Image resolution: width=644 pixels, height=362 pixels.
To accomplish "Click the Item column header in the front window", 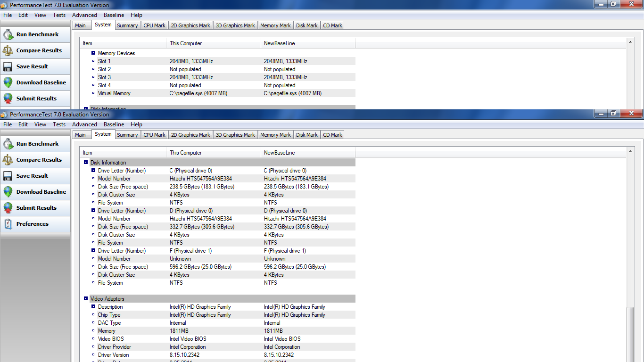I will [124, 153].
